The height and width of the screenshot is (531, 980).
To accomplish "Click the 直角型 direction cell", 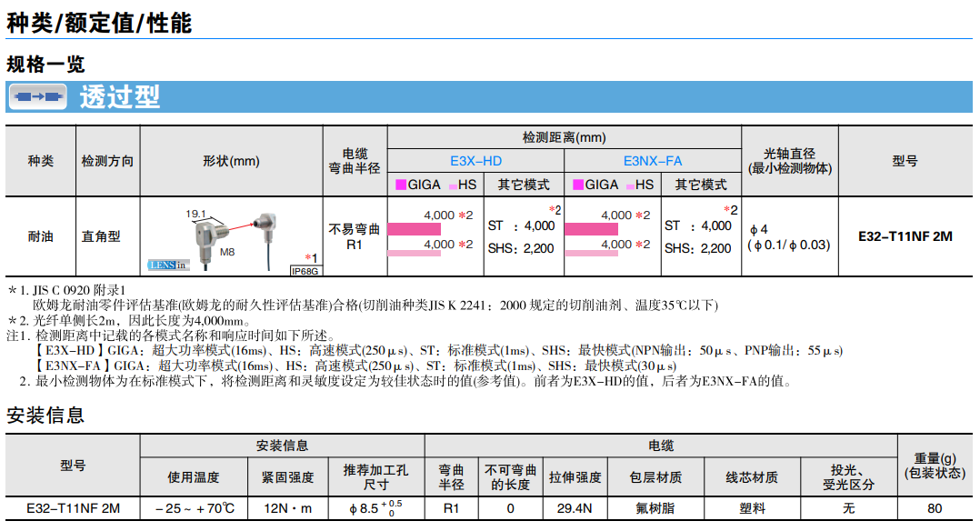I will tap(101, 236).
